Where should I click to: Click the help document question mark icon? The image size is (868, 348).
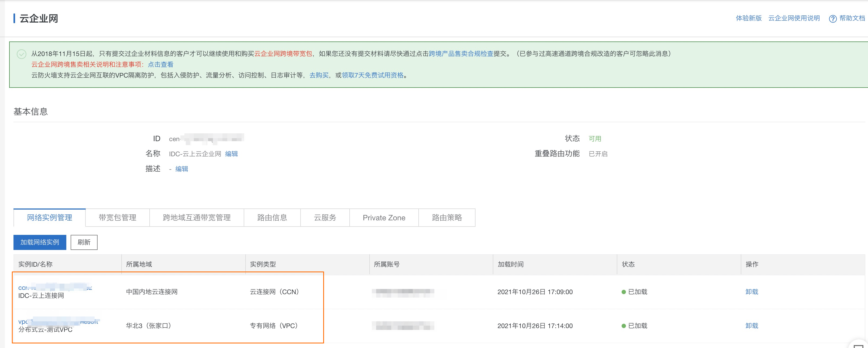click(x=832, y=19)
